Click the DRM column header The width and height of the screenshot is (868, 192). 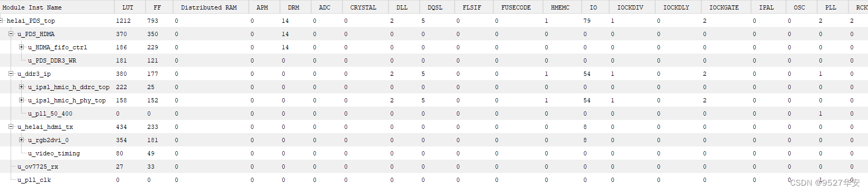point(295,7)
